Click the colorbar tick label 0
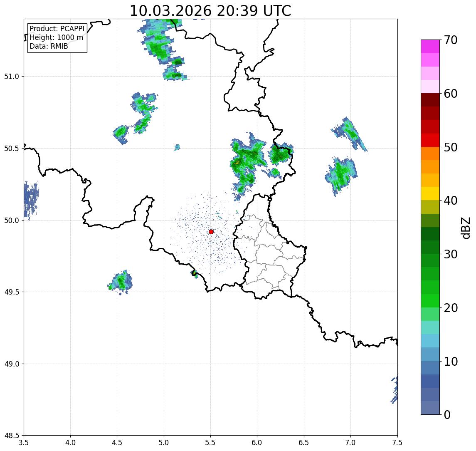The height and width of the screenshot is (451, 476). [447, 414]
